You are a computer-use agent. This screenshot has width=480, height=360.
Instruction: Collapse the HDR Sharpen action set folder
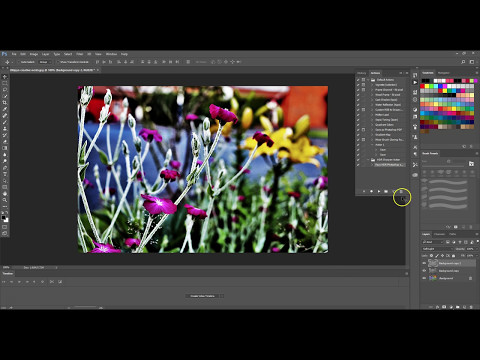pos(368,160)
